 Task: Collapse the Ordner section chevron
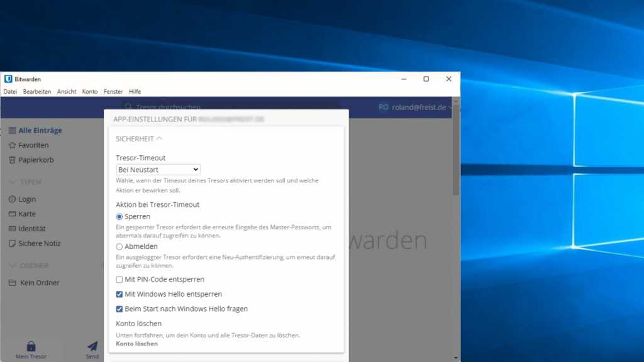click(x=13, y=266)
